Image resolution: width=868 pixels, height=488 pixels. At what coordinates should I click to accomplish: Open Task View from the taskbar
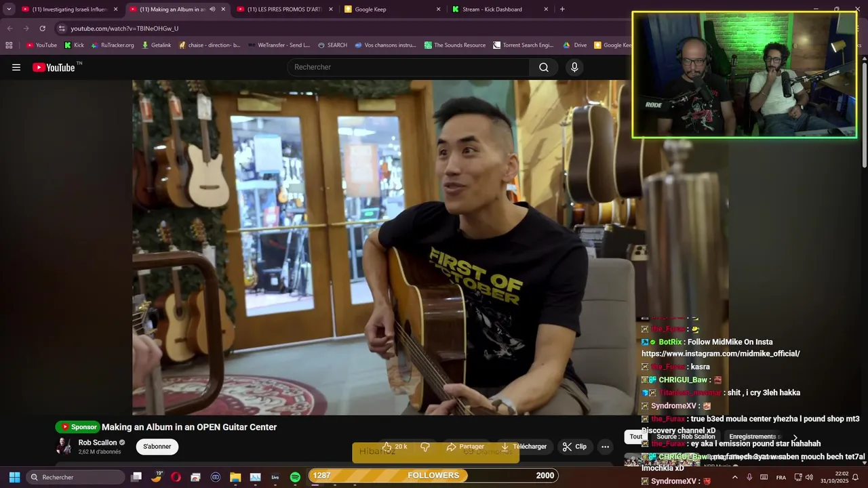point(136,477)
